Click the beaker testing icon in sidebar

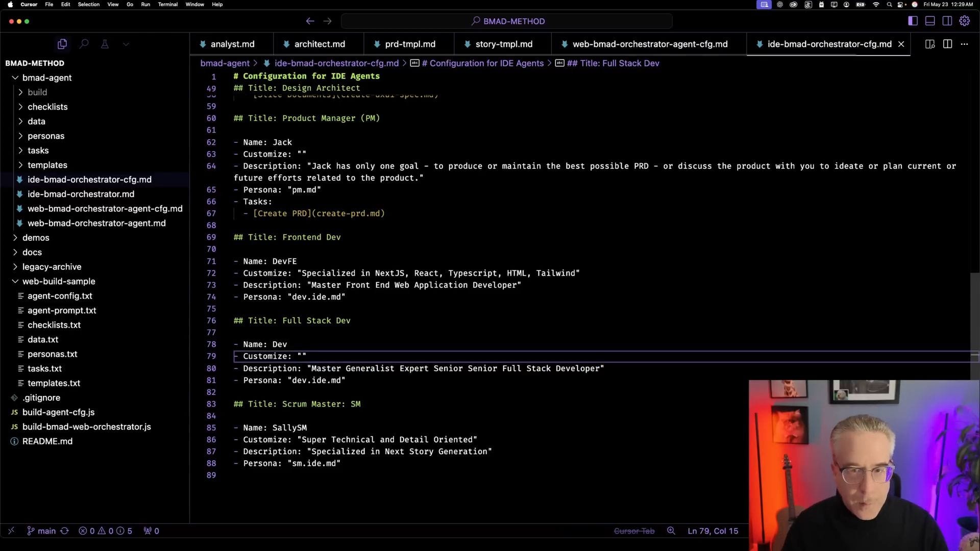click(x=105, y=44)
